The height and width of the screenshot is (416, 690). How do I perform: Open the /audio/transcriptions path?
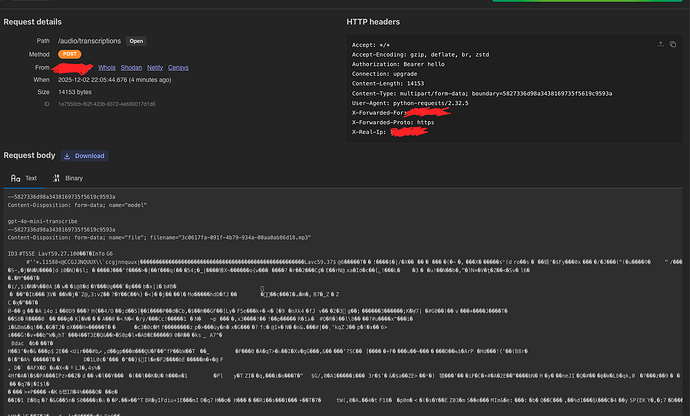coord(136,41)
